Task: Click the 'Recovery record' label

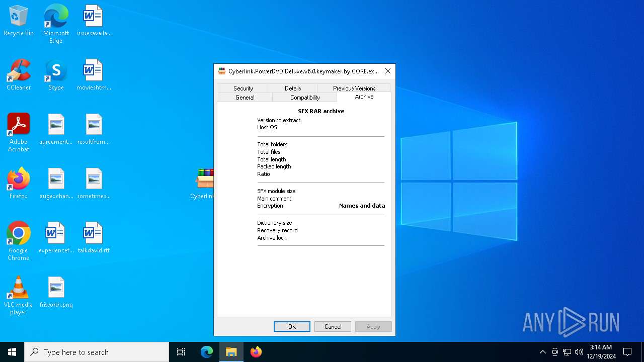Action: click(277, 230)
